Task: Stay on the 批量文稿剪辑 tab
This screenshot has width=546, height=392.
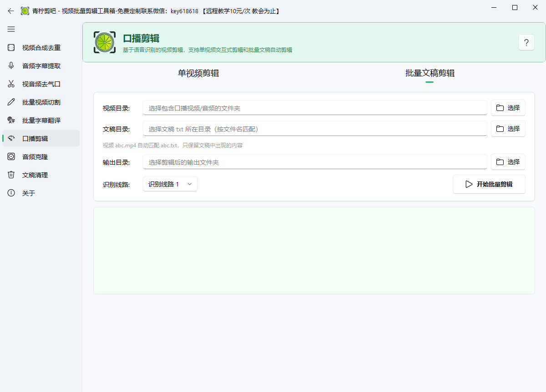Action: coord(429,73)
